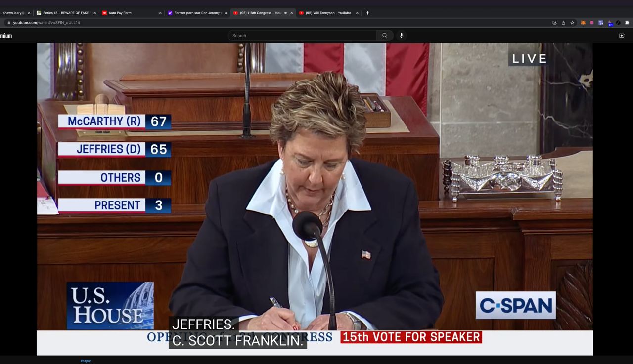Image resolution: width=633 pixels, height=364 pixels.
Task: Mute the 118th Congress tab audio icon
Action: (x=285, y=13)
